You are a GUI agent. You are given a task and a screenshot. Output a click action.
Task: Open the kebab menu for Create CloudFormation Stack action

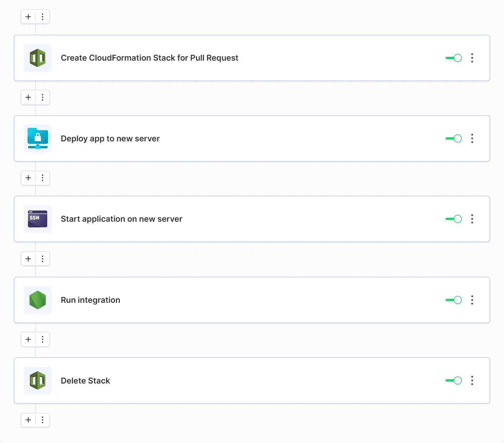(472, 58)
